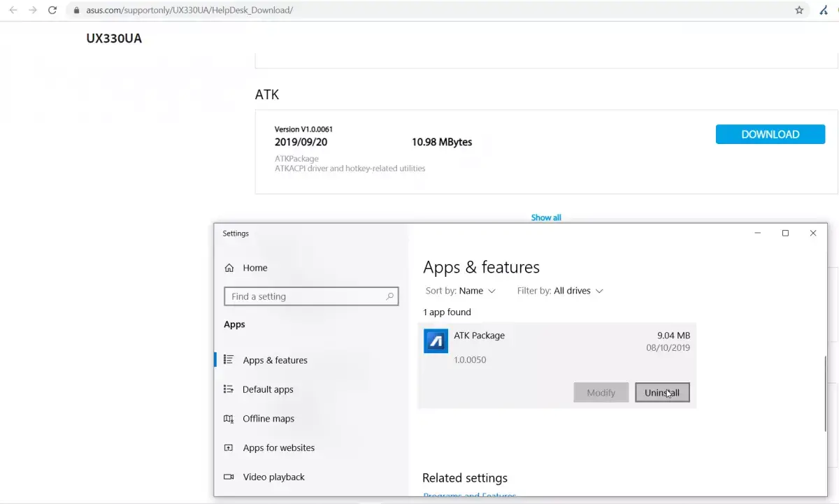
Task: Close the Settings window
Action: tap(812, 233)
